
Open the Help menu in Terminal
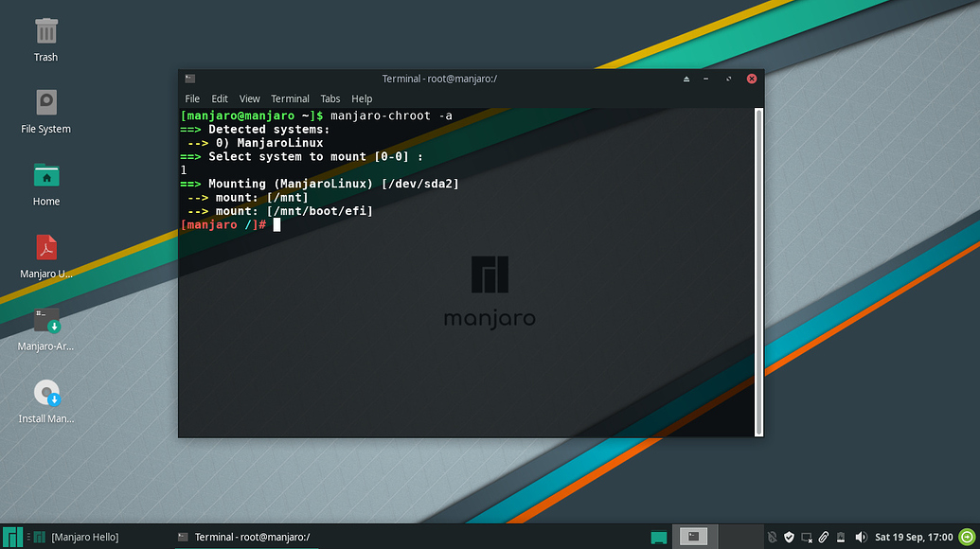pos(362,98)
